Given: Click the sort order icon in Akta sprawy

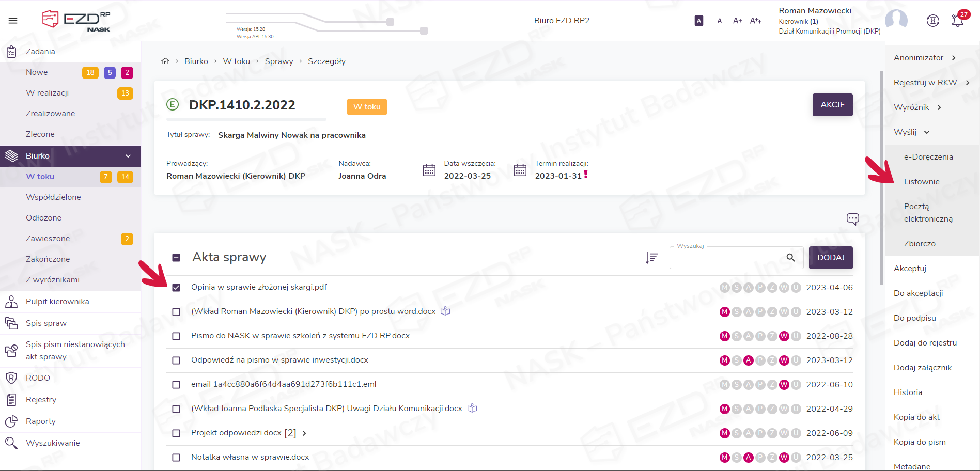Looking at the screenshot, I should [x=651, y=258].
